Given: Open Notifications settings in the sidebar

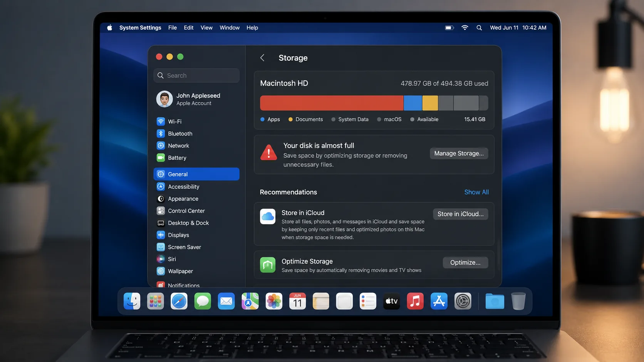Looking at the screenshot, I should tap(196, 285).
